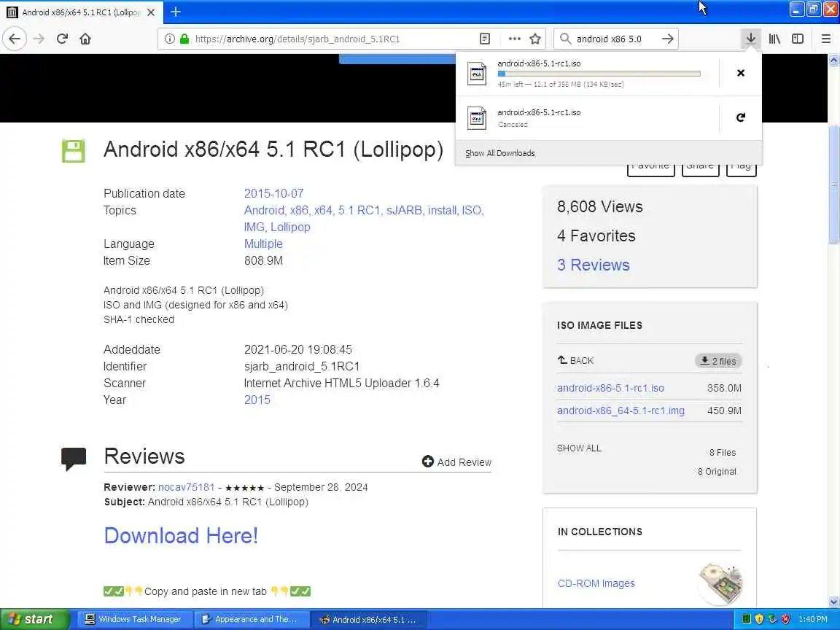
Task: Click the green floppy disk software icon
Action: click(x=74, y=150)
